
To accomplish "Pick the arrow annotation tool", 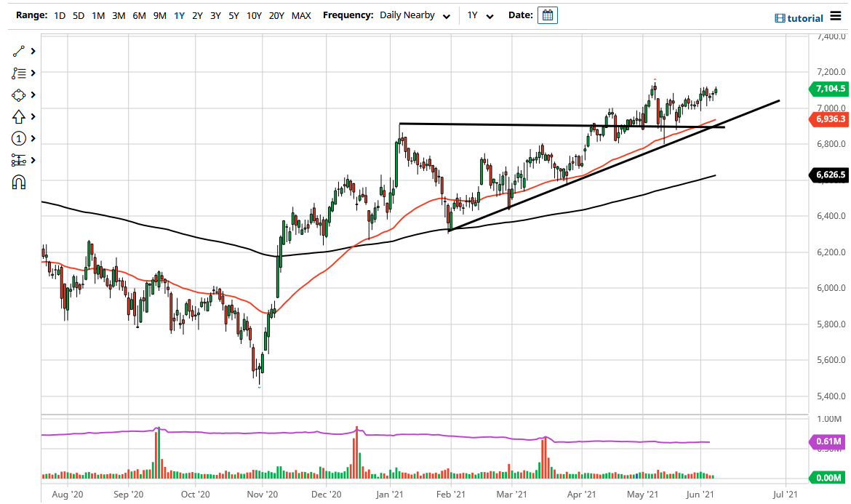I will pos(20,116).
